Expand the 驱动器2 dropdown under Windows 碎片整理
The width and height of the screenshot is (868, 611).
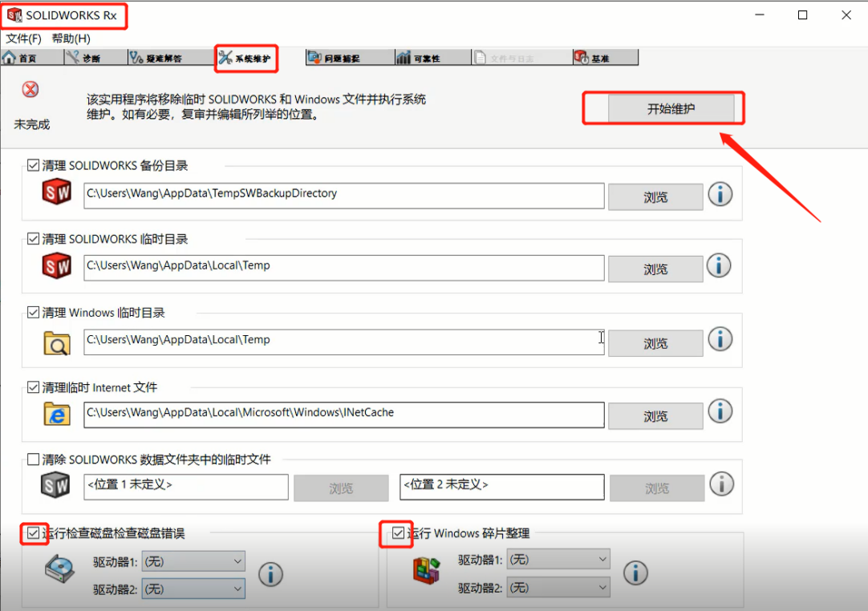[558, 587]
